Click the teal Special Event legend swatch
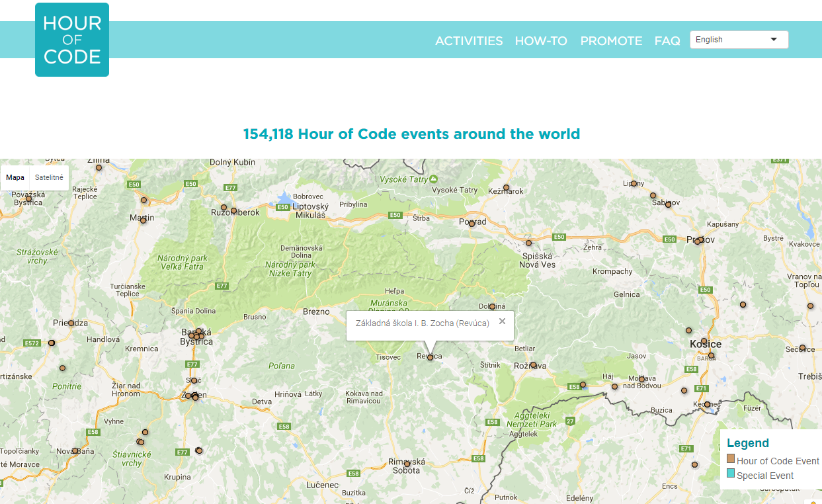The width and height of the screenshot is (822, 504). coord(731,474)
